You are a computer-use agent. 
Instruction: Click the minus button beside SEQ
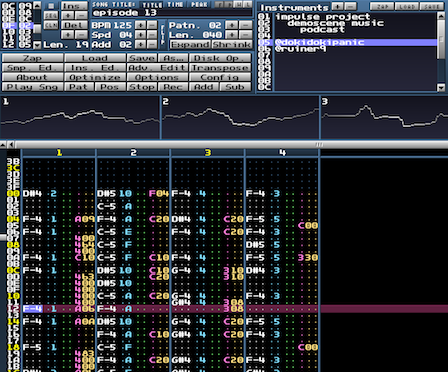pyautogui.click(x=81, y=15)
